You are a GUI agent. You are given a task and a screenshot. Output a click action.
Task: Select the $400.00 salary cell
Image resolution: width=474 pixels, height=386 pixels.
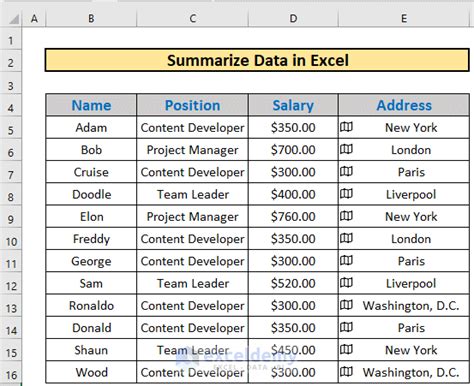pos(293,194)
